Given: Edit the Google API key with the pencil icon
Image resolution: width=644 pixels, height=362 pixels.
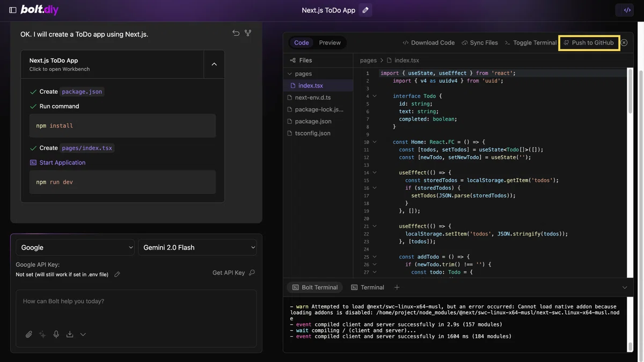Looking at the screenshot, I should [117, 275].
